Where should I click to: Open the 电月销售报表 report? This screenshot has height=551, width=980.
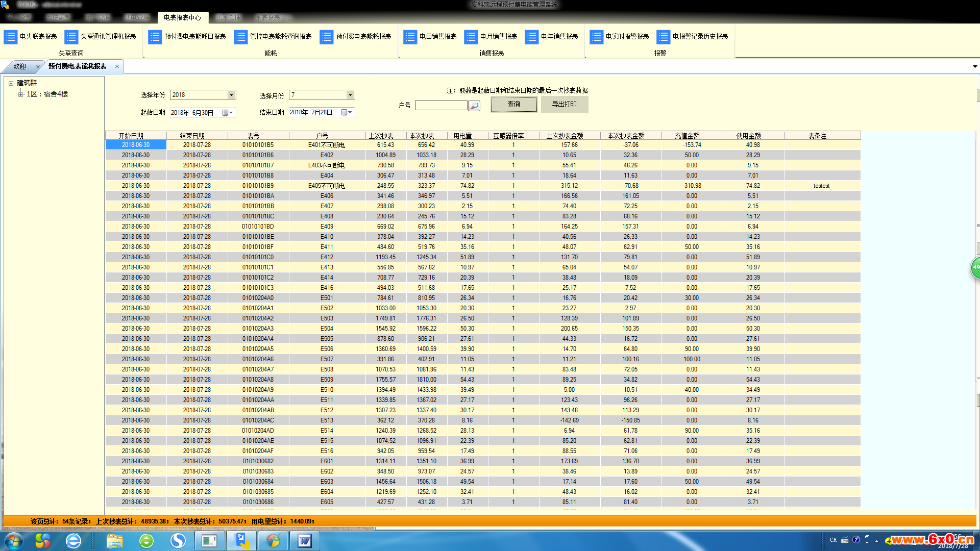coord(491,37)
